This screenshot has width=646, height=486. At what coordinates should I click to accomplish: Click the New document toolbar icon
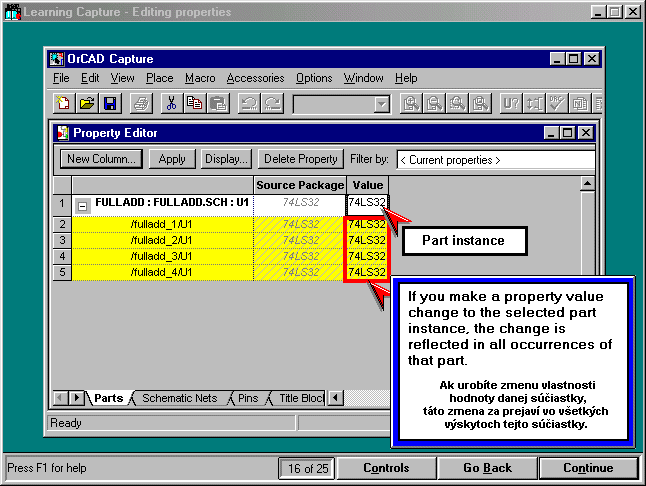point(65,103)
